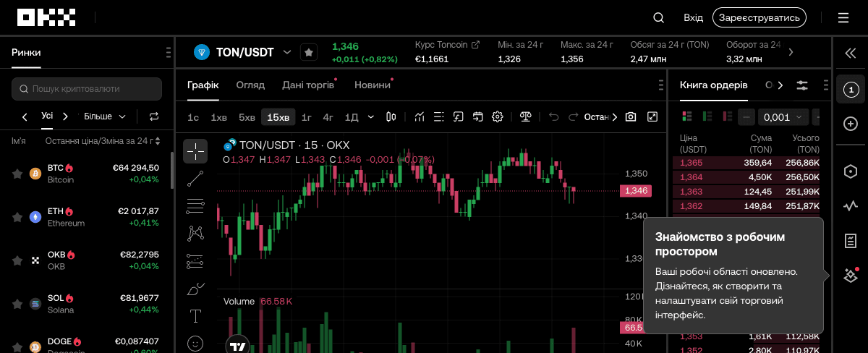Open order book settings sliders icon

tap(802, 85)
